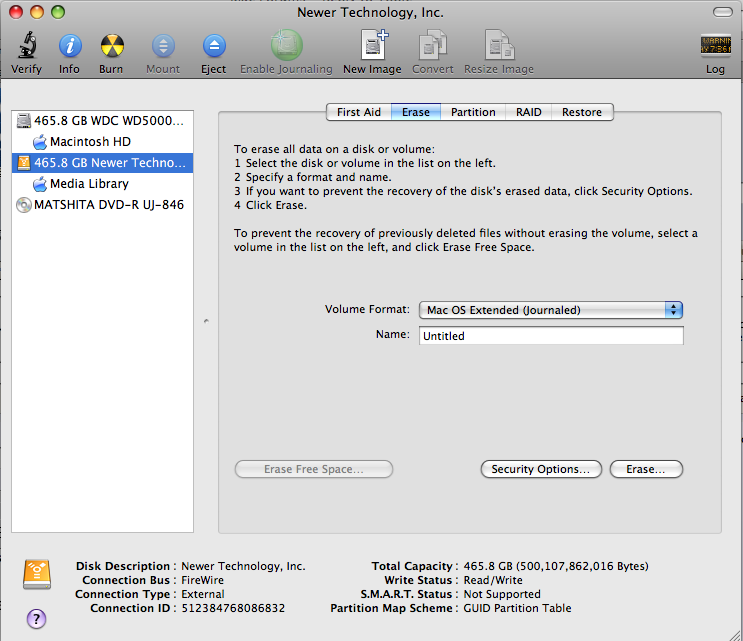Click the Burn disc icon
The width and height of the screenshot is (743, 641).
112,46
